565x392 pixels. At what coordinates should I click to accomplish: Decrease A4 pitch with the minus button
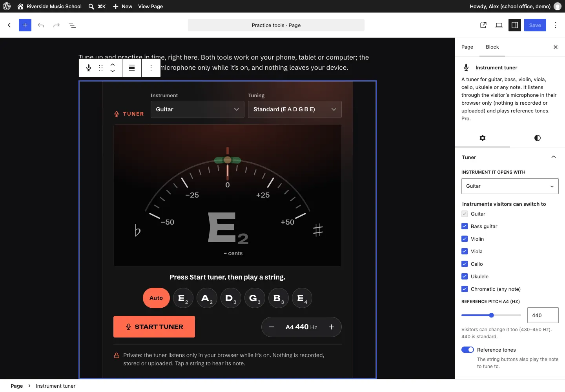[x=272, y=327]
